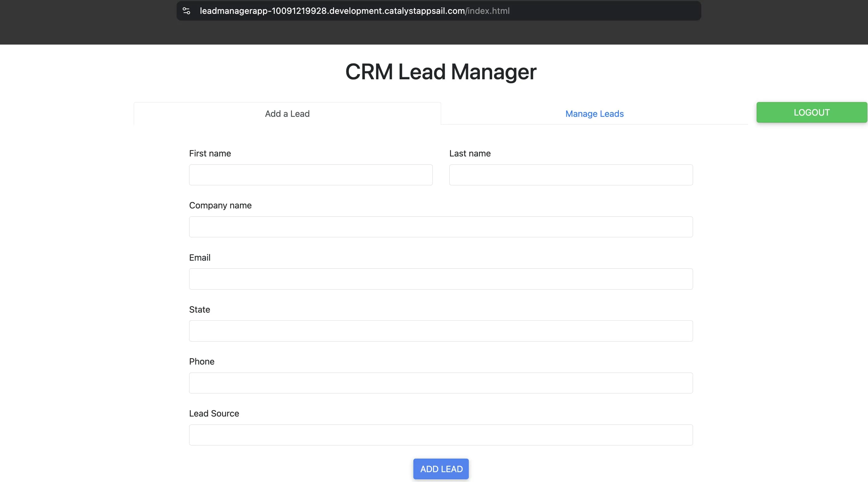
Task: Switch to the Manage Leads tab
Action: (x=594, y=113)
